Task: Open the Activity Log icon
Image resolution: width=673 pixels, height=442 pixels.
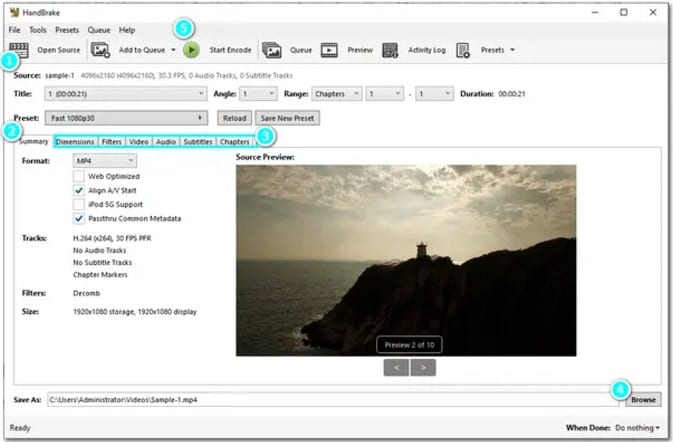Action: click(390, 50)
